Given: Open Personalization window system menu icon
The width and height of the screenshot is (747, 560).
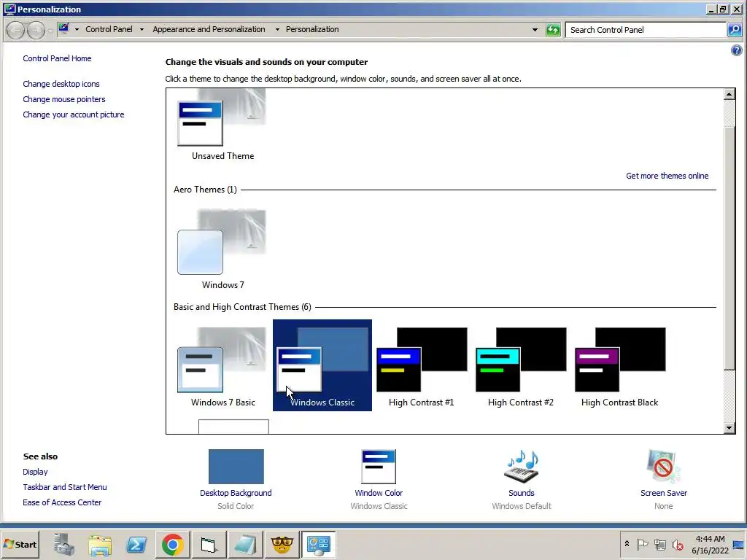Looking at the screenshot, I should click(9, 9).
